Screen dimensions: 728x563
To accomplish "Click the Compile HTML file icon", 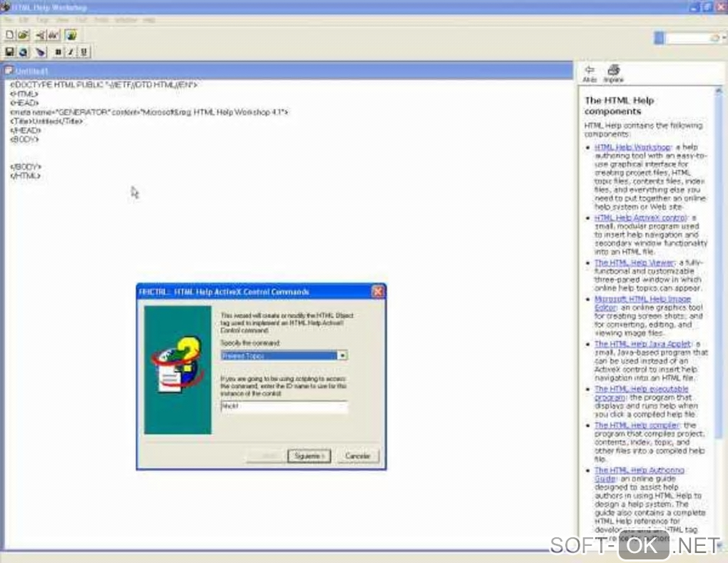I will [x=41, y=35].
